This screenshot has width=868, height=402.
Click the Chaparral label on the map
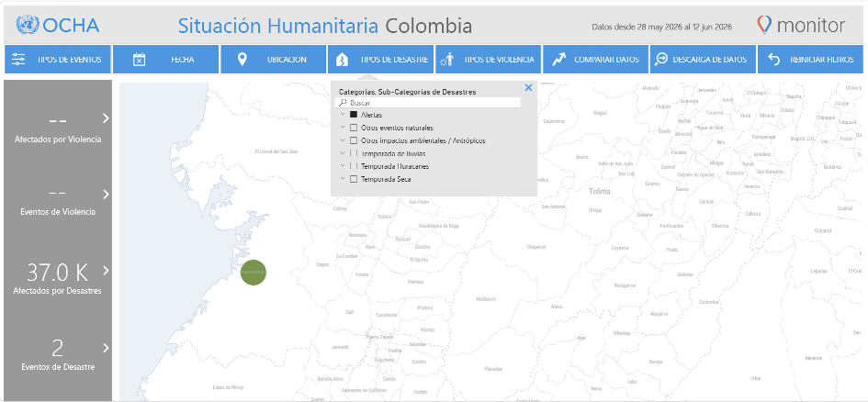tap(535, 247)
